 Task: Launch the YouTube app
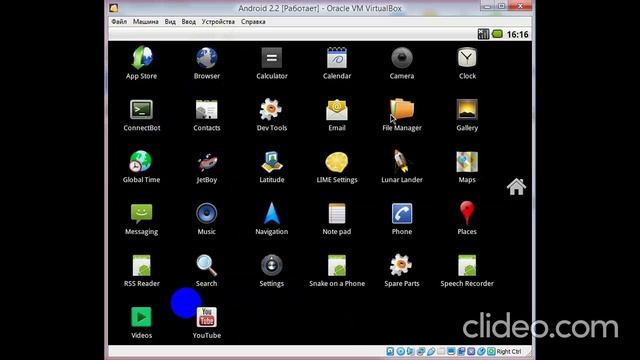click(x=207, y=322)
